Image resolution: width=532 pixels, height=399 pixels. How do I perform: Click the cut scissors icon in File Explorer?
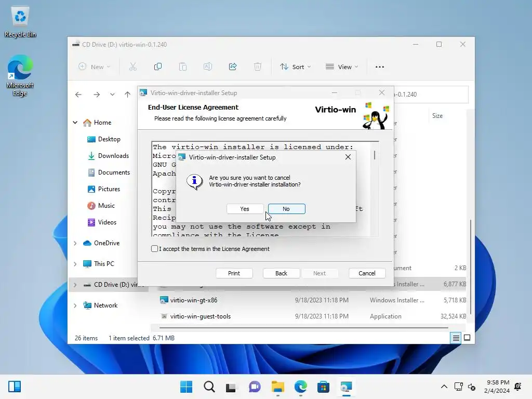(132, 67)
